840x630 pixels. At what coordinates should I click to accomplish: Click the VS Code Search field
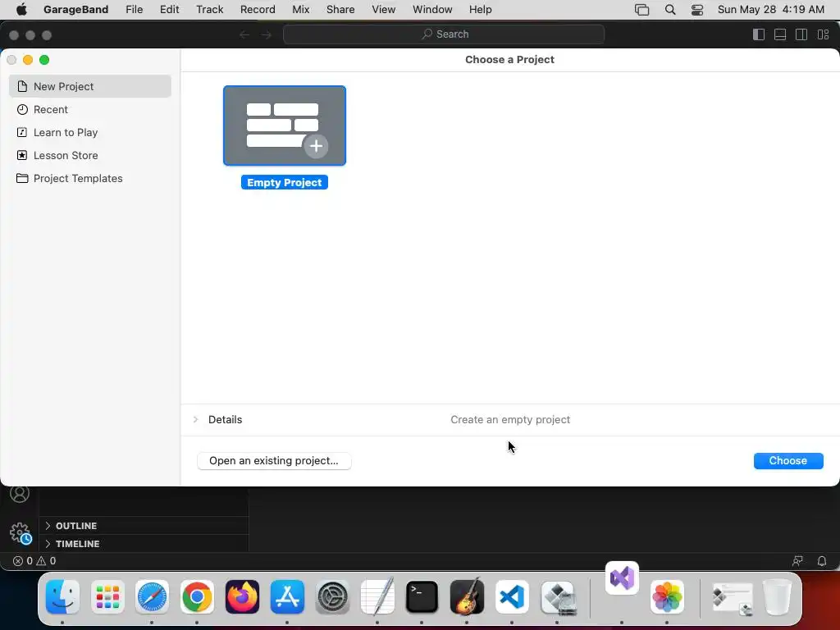444,34
